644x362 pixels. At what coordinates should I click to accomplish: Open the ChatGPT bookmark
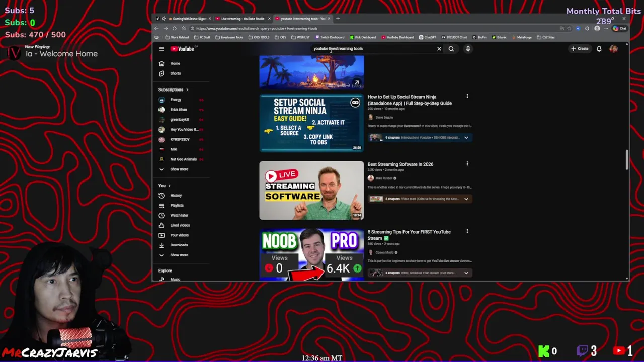[427, 37]
